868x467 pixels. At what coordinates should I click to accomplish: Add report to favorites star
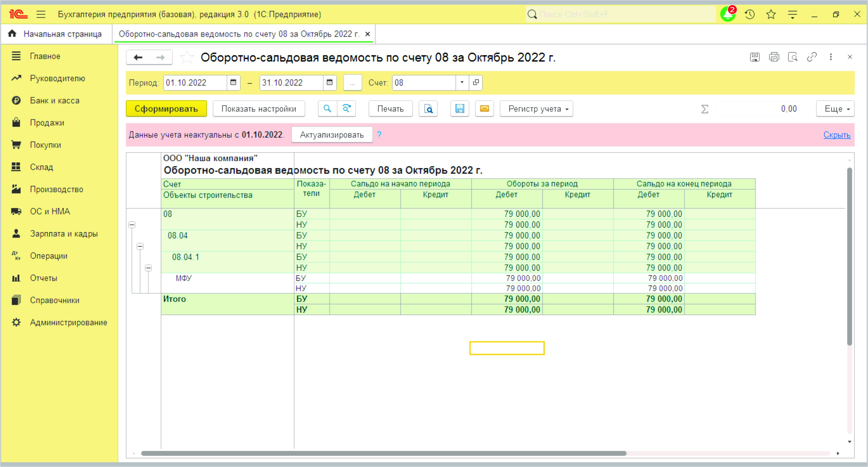coord(186,57)
